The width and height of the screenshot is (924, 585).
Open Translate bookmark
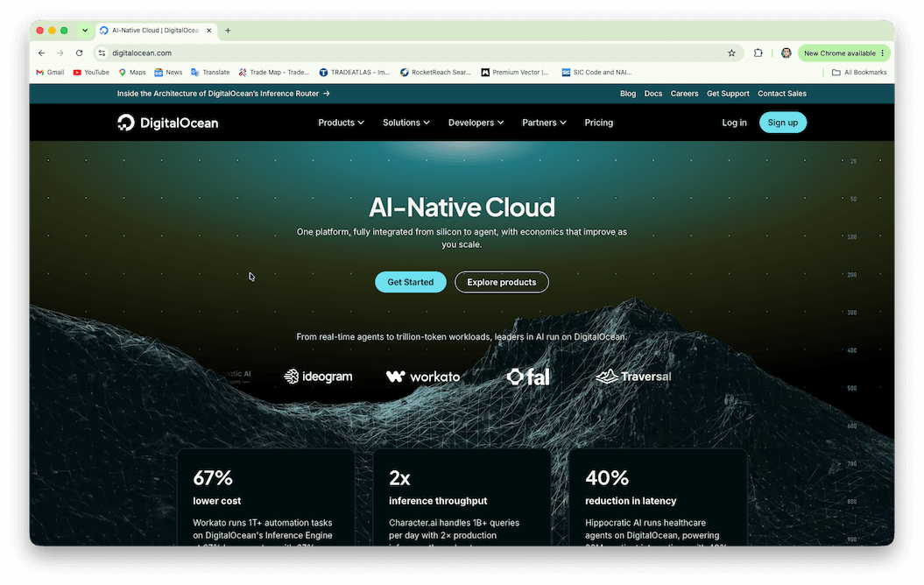(210, 73)
